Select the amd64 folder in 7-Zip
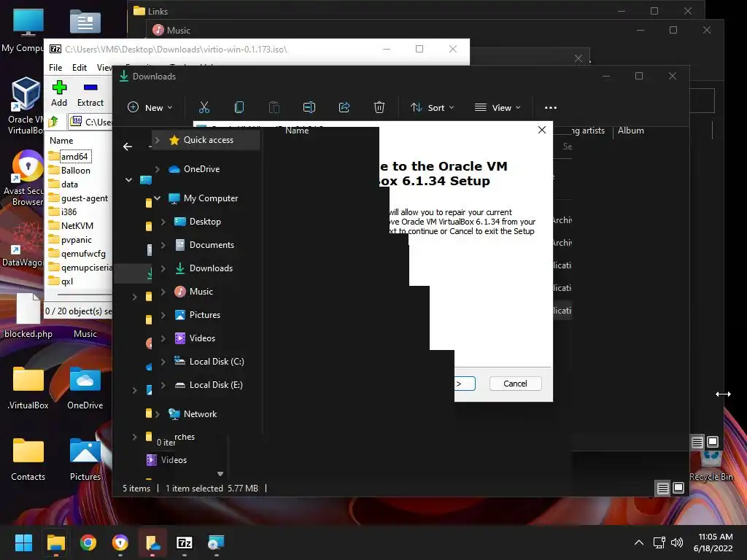Viewport: 747px width, 560px height. point(74,157)
